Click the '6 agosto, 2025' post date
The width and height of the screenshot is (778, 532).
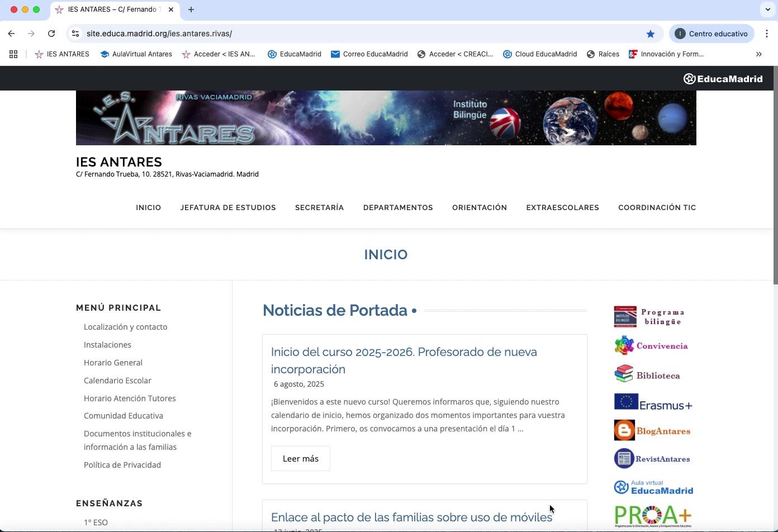point(299,384)
